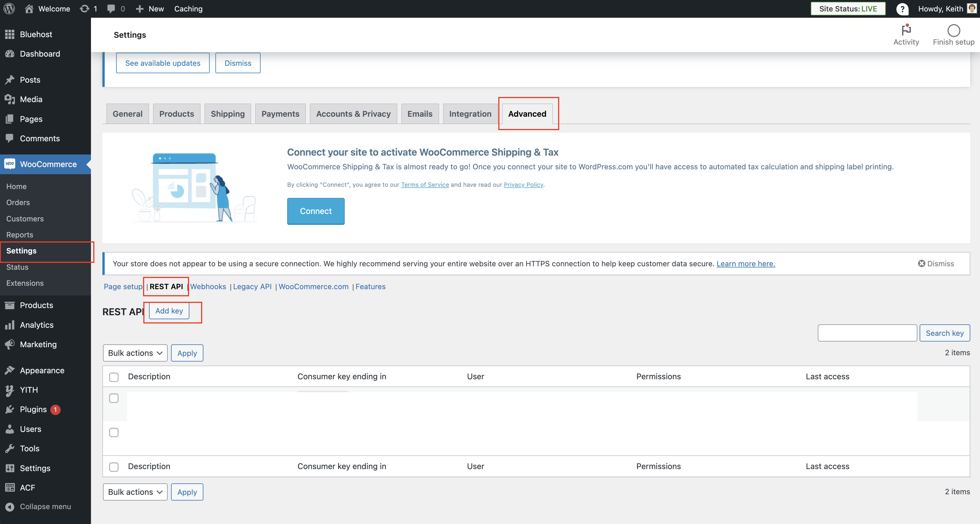
Task: Switch to the Emails tab
Action: coord(420,114)
